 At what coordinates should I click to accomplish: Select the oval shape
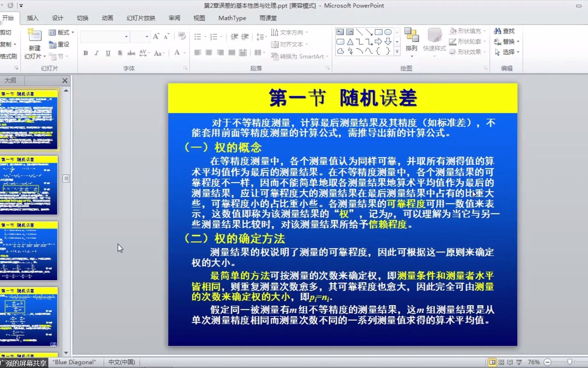click(x=388, y=32)
